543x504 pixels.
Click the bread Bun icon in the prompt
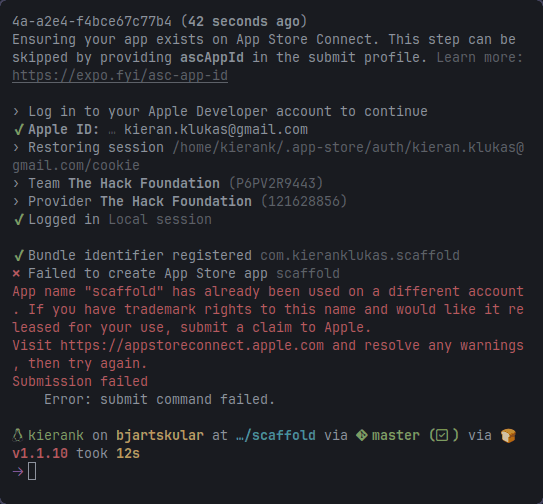pyautogui.click(x=508, y=435)
